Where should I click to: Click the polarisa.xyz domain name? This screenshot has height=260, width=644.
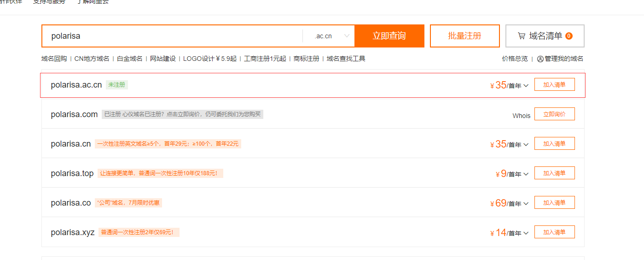point(73,232)
